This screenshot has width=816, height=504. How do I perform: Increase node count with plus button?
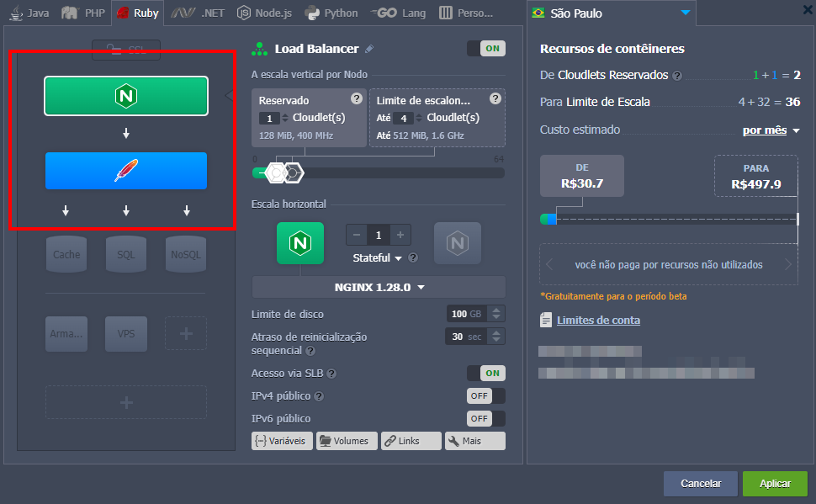(x=400, y=235)
